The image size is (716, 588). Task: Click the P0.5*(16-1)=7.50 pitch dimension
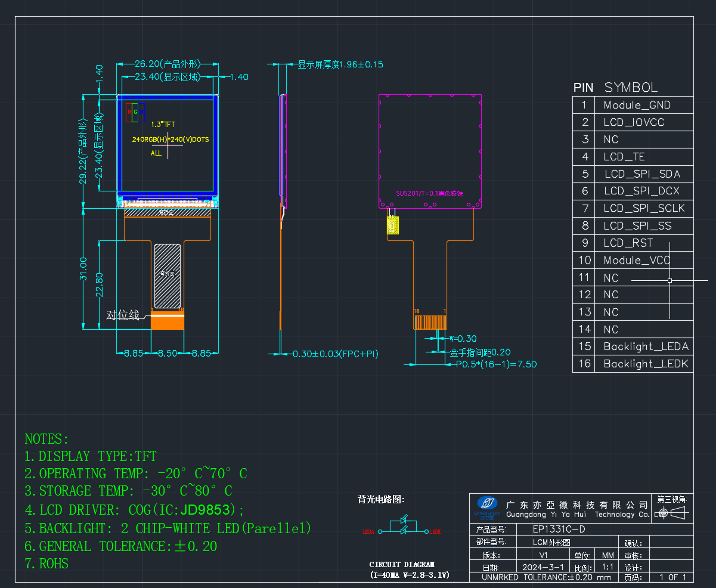tap(496, 364)
